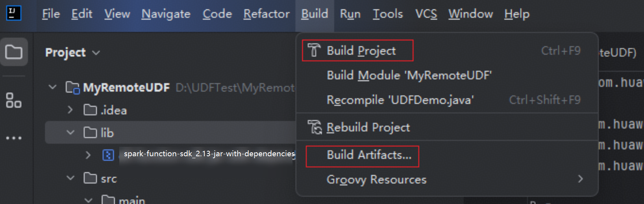Open the Refactor menu
644x204 pixels.
click(266, 14)
